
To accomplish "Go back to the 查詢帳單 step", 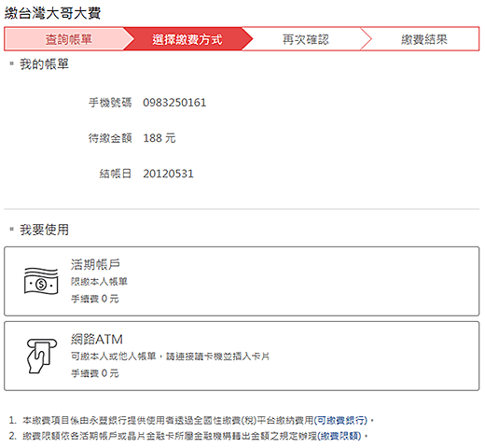I will pos(68,39).
